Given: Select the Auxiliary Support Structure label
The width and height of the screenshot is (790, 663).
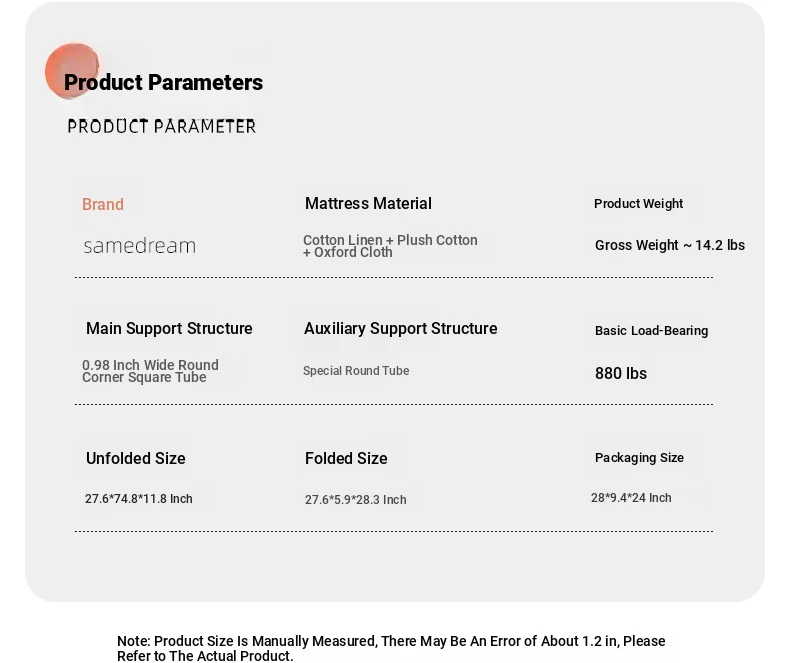Looking at the screenshot, I should pyautogui.click(x=400, y=329).
